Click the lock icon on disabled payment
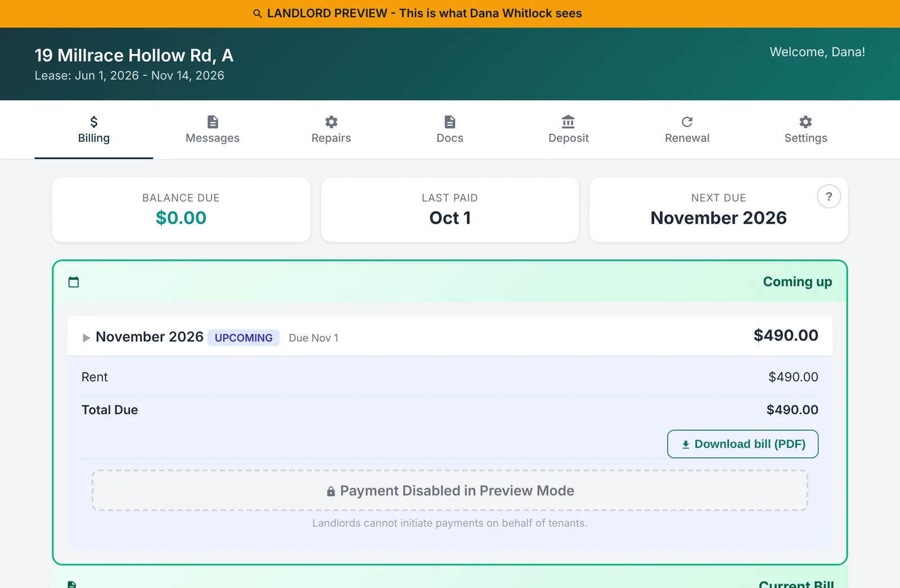 pos(331,491)
